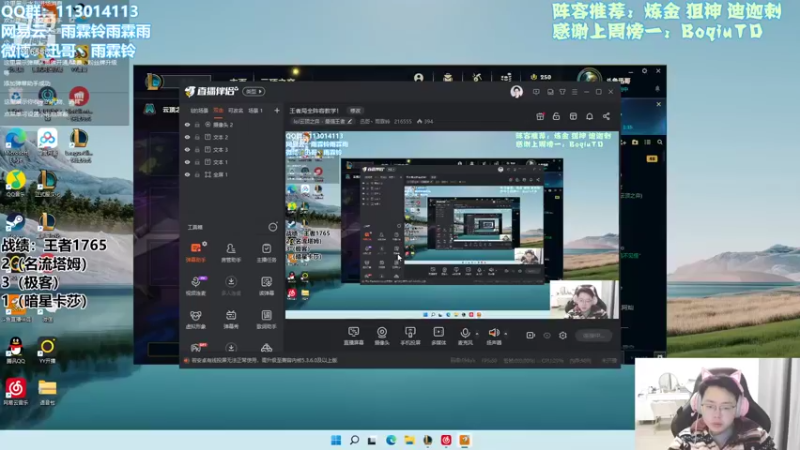This screenshot has width=800, height=450.
Task: Click the padlock icon above the preview
Action: 556,116
